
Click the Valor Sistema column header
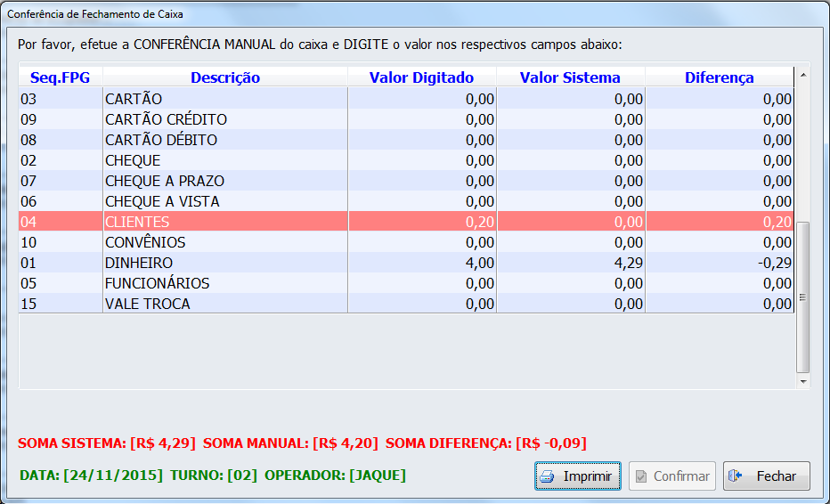[570, 77]
